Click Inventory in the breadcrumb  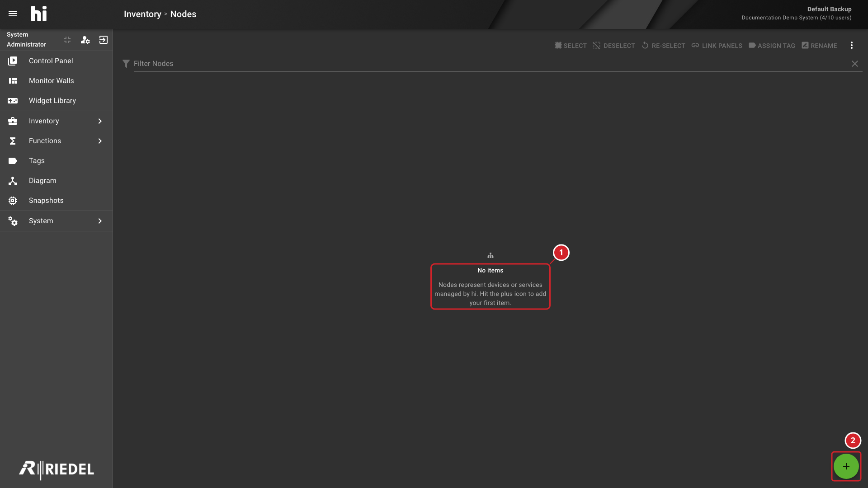[142, 14]
